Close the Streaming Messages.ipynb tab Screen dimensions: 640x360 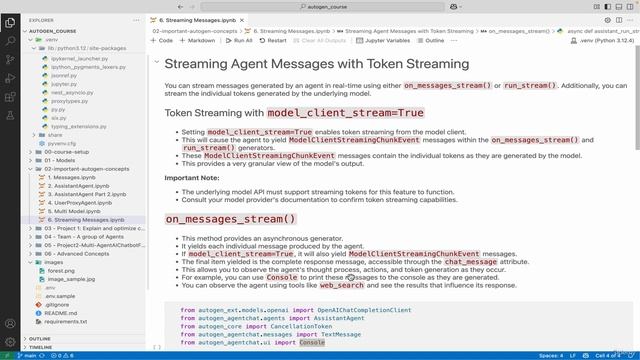[x=242, y=20]
